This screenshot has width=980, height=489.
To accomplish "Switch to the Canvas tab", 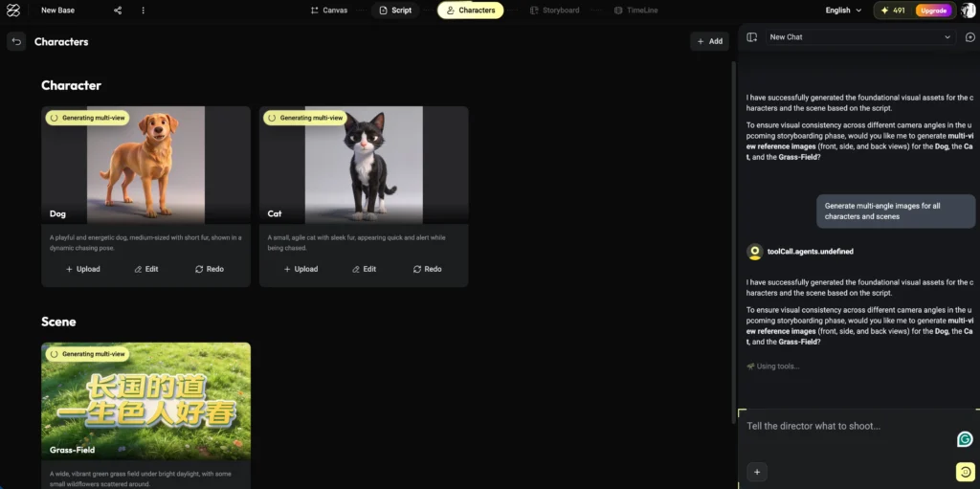I will click(x=328, y=11).
